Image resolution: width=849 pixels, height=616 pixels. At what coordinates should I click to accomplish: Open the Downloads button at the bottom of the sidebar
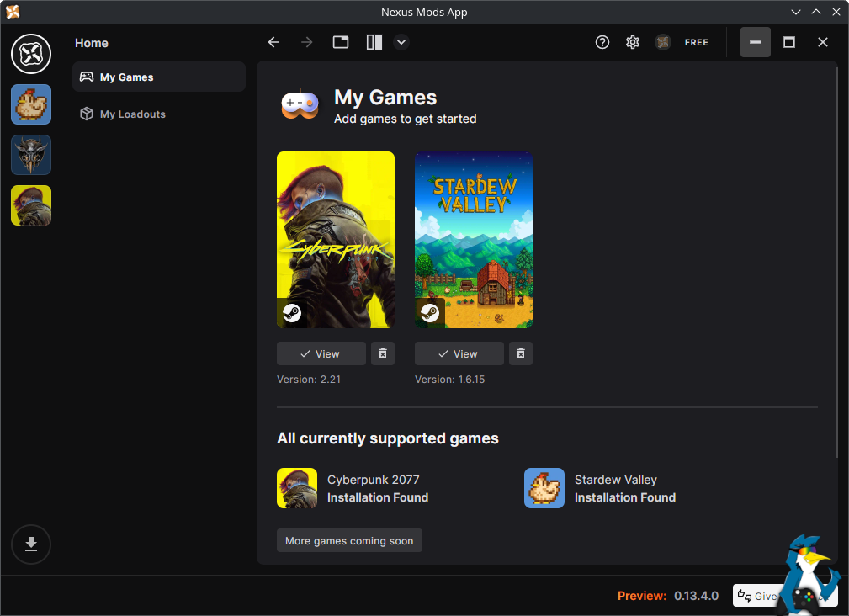pyautogui.click(x=31, y=544)
